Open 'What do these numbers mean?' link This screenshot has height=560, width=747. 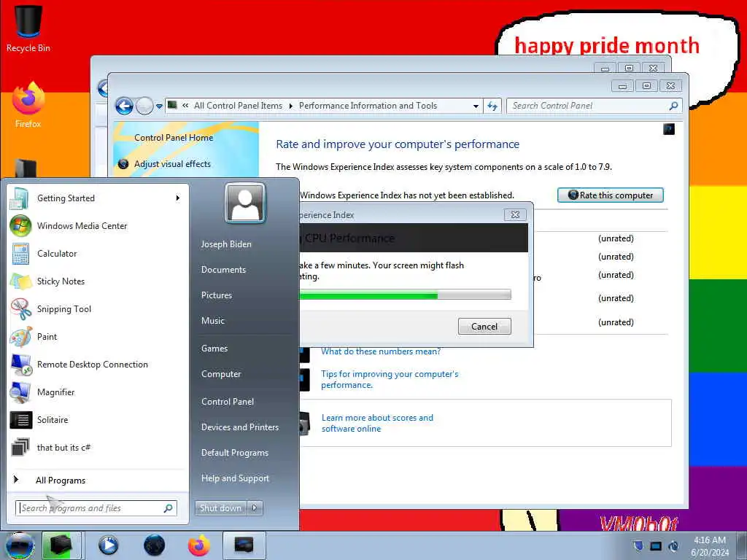coord(381,351)
